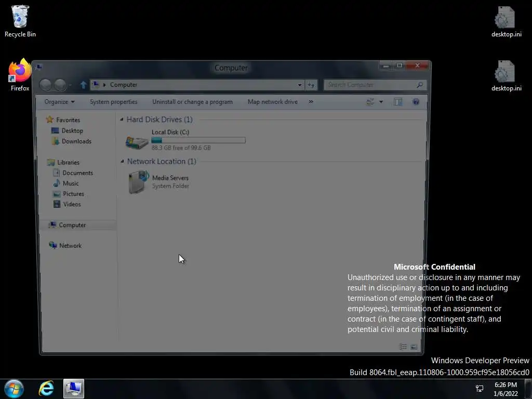Open the recent pages dropdown arrow

click(70, 85)
